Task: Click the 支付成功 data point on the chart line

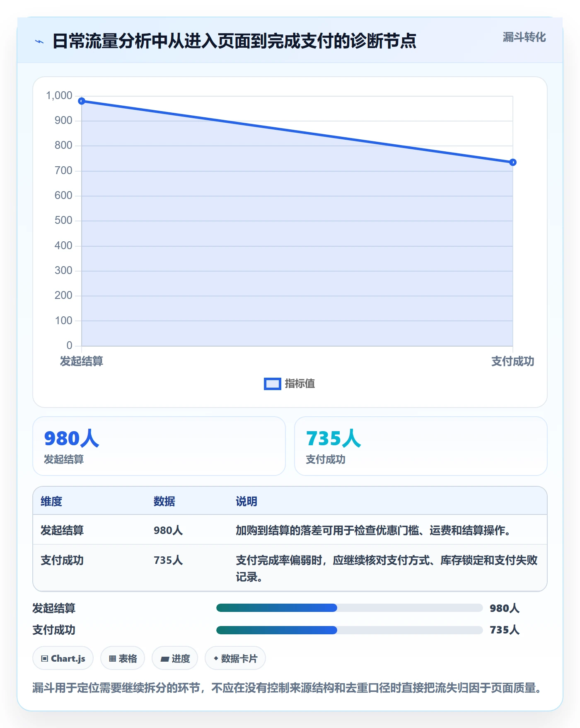Action: coord(513,163)
